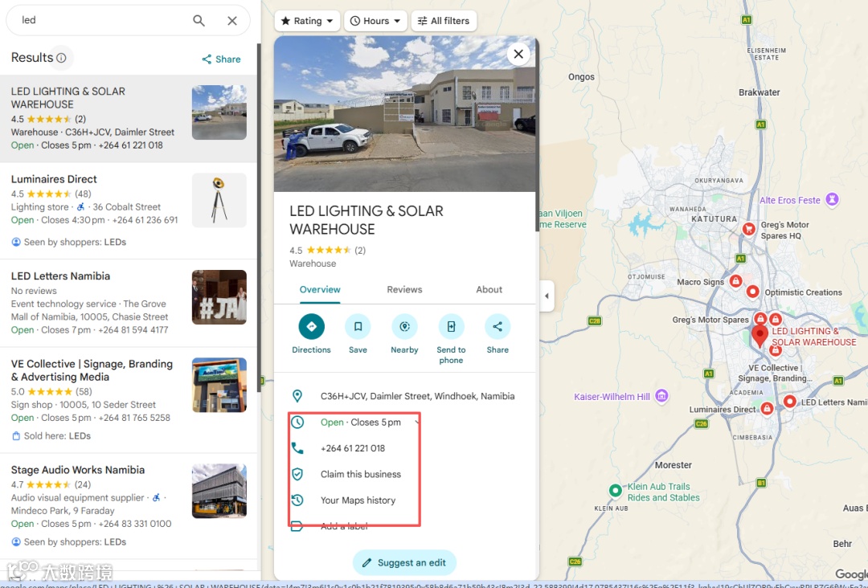Click Claim this business

pos(360,474)
